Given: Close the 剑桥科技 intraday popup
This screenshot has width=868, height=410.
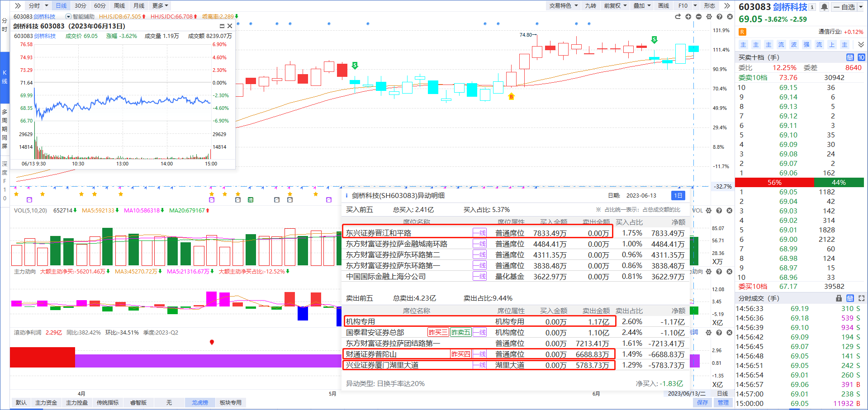Looking at the screenshot, I should [230, 26].
